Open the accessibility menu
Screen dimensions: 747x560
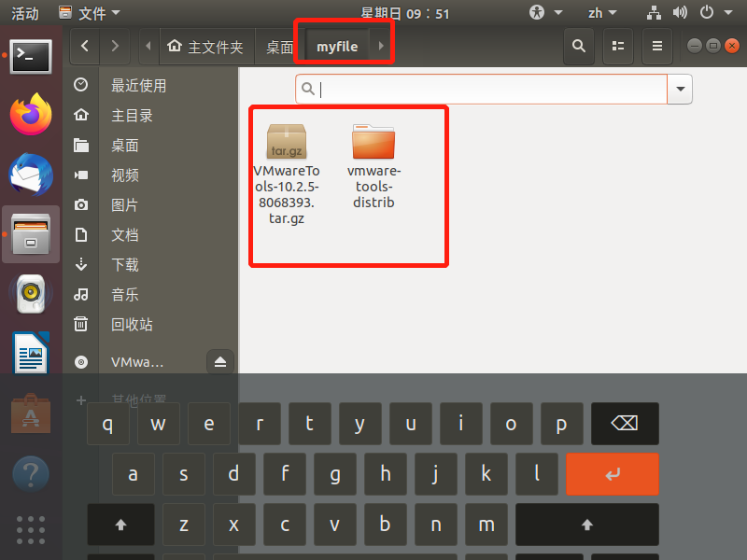pyautogui.click(x=545, y=12)
